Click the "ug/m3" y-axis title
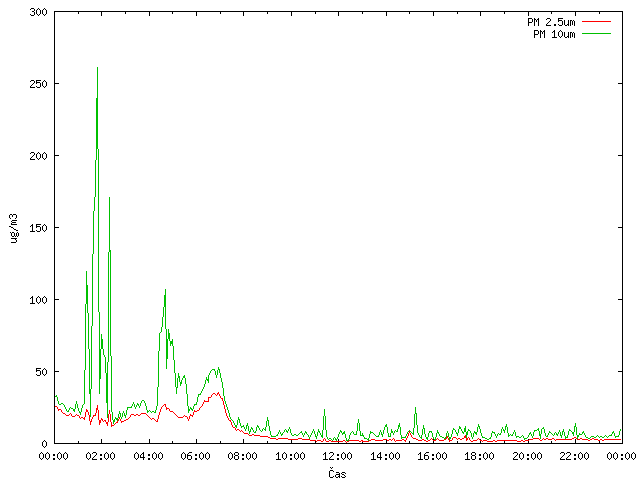 14,228
